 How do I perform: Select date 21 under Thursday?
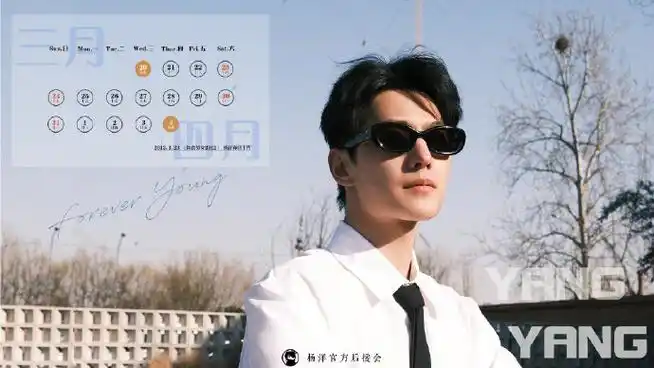pyautogui.click(x=171, y=69)
